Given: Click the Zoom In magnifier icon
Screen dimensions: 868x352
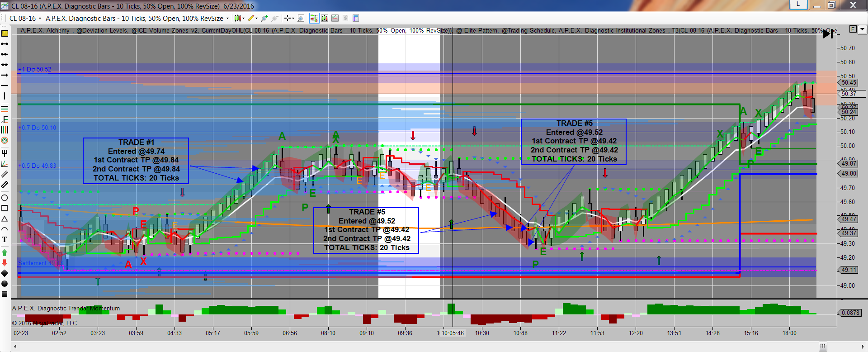Looking at the screenshot, I should coord(301,19).
